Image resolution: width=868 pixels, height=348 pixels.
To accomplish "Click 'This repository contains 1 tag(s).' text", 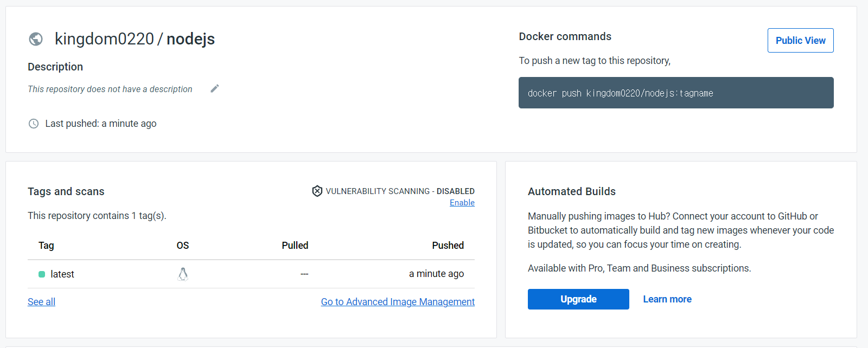I will (x=97, y=216).
